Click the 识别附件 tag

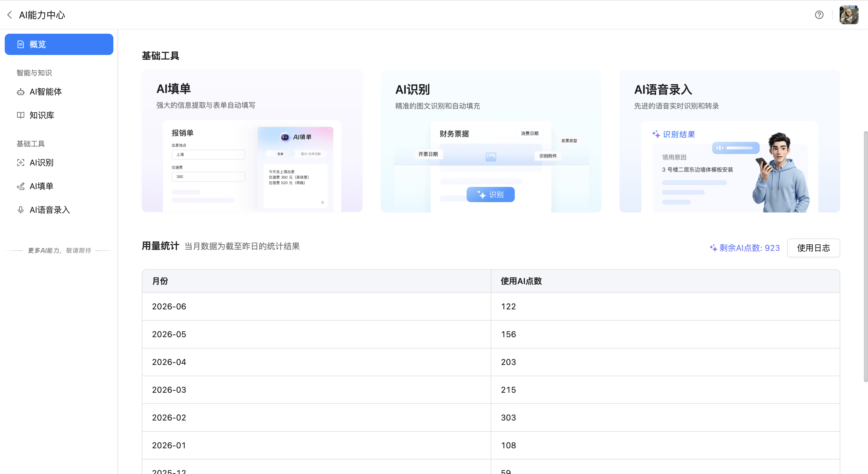(x=548, y=156)
